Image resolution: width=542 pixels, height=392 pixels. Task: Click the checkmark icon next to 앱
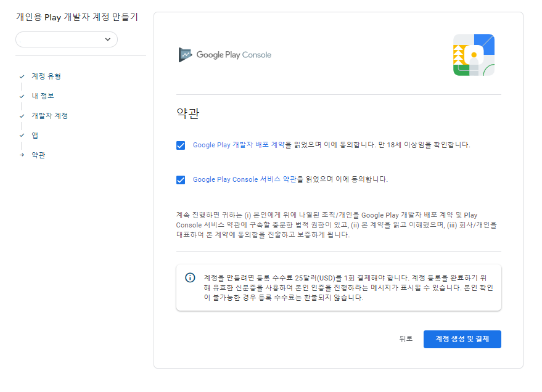(22, 136)
